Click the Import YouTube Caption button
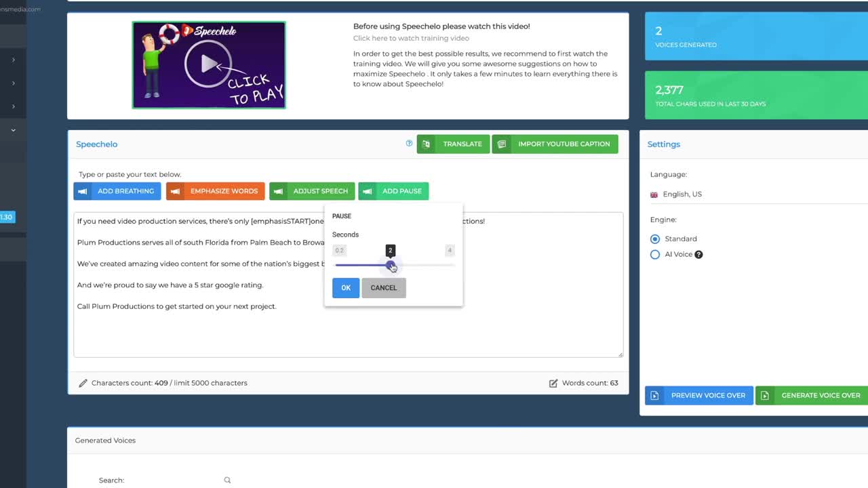868x488 pixels. pos(555,144)
